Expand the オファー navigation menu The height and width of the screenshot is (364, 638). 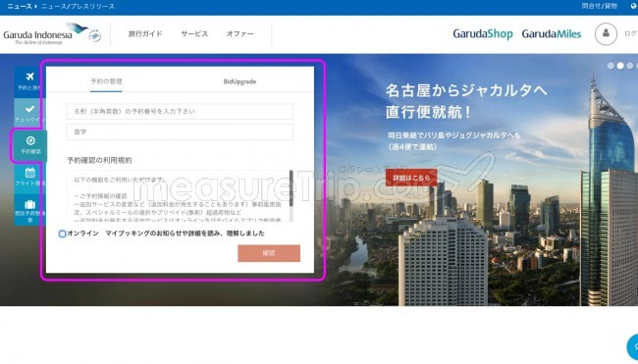239,33
